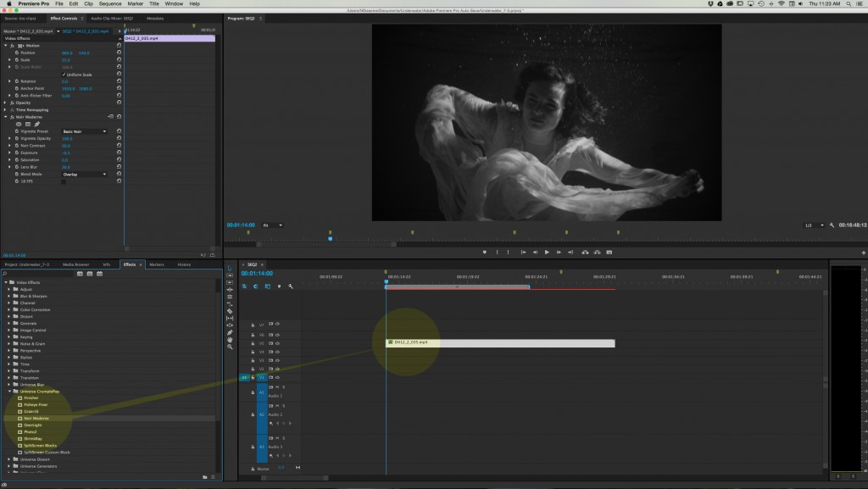Collapse Universe CrumplePop folder
This screenshot has height=489, width=868.
click(9, 392)
